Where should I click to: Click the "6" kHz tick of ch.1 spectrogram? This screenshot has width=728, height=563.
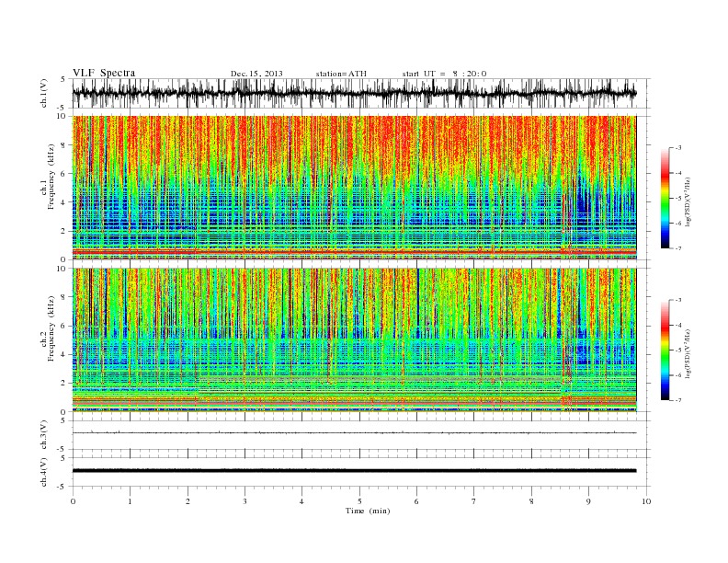click(64, 174)
